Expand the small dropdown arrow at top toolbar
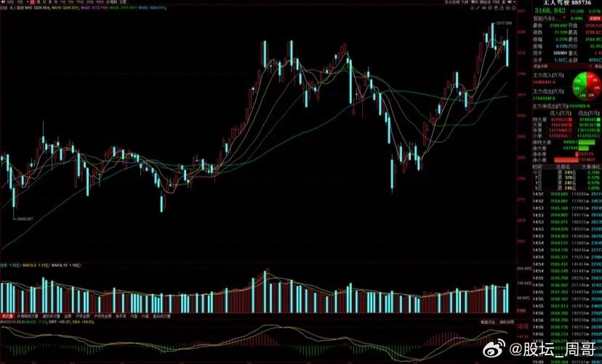 tap(515, 2)
